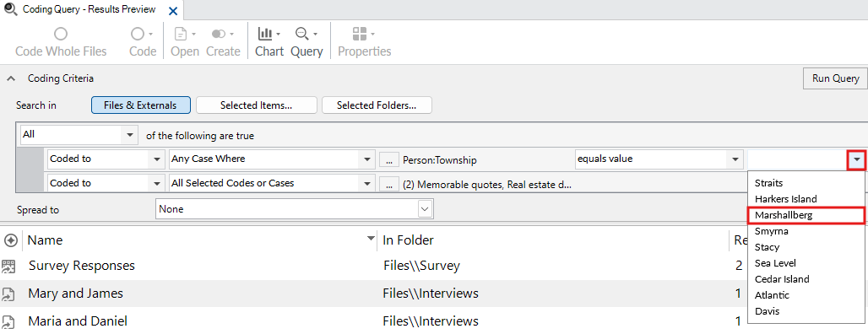Select Files & Externals search scope

point(141,105)
